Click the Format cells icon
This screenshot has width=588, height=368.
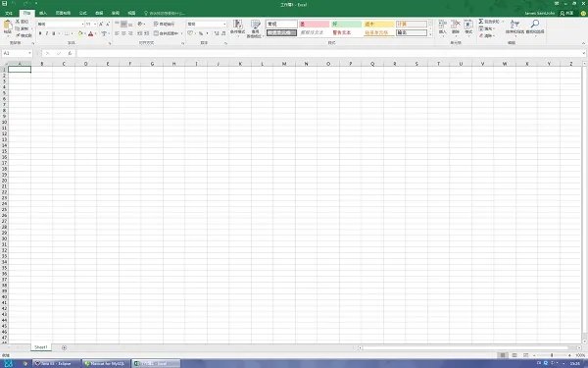click(x=468, y=25)
